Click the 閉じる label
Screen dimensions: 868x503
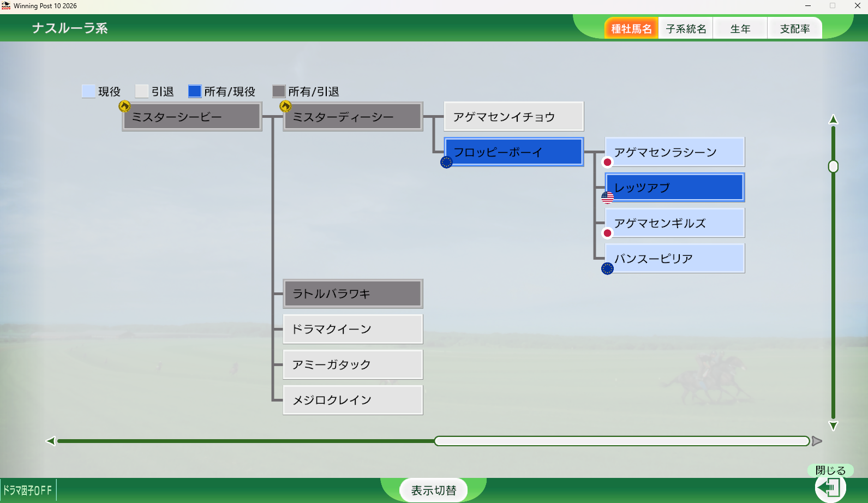830,470
